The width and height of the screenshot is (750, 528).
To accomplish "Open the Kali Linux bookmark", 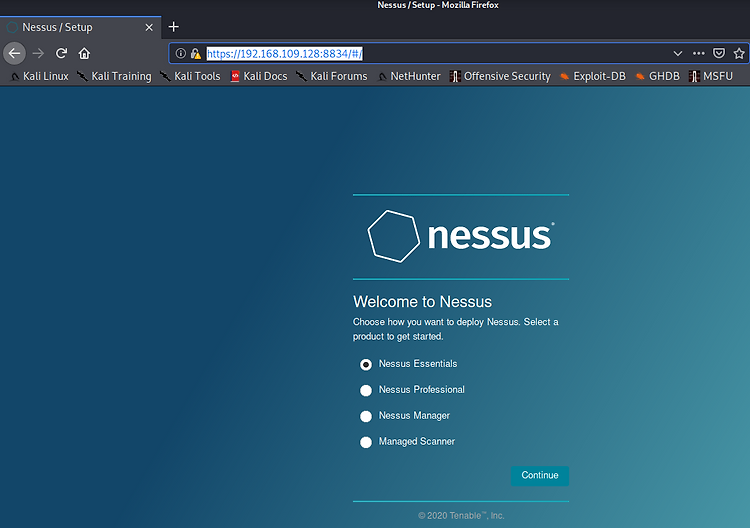I will point(39,76).
